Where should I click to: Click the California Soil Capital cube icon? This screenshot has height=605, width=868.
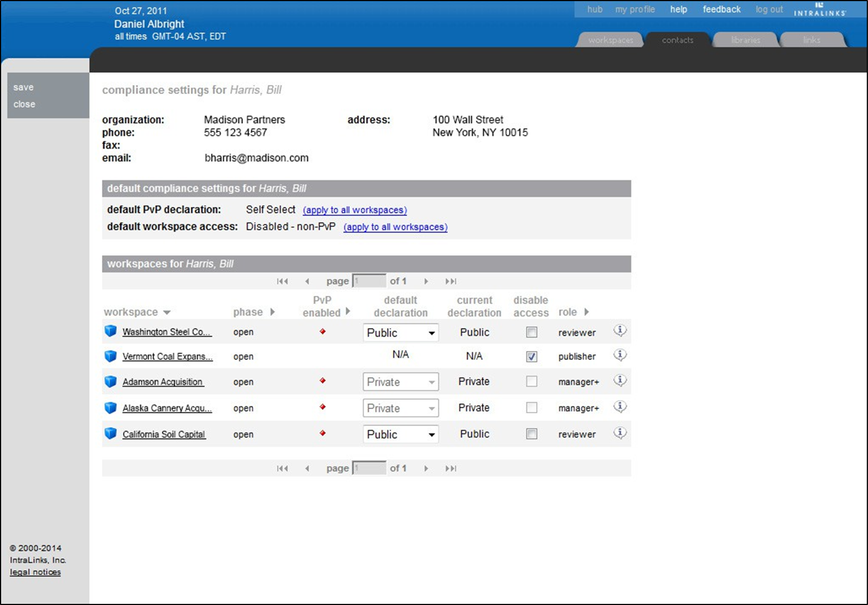(110, 433)
